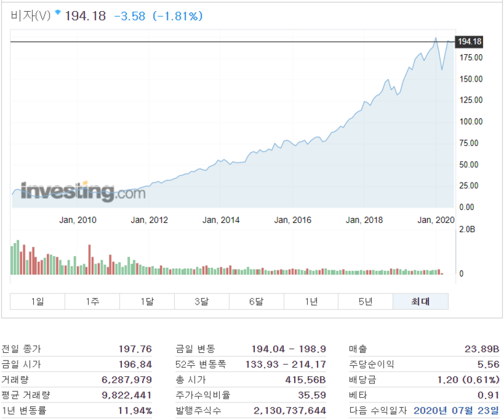Click the Jan, 2020 axis label
The height and width of the screenshot is (420, 504).
(436, 220)
